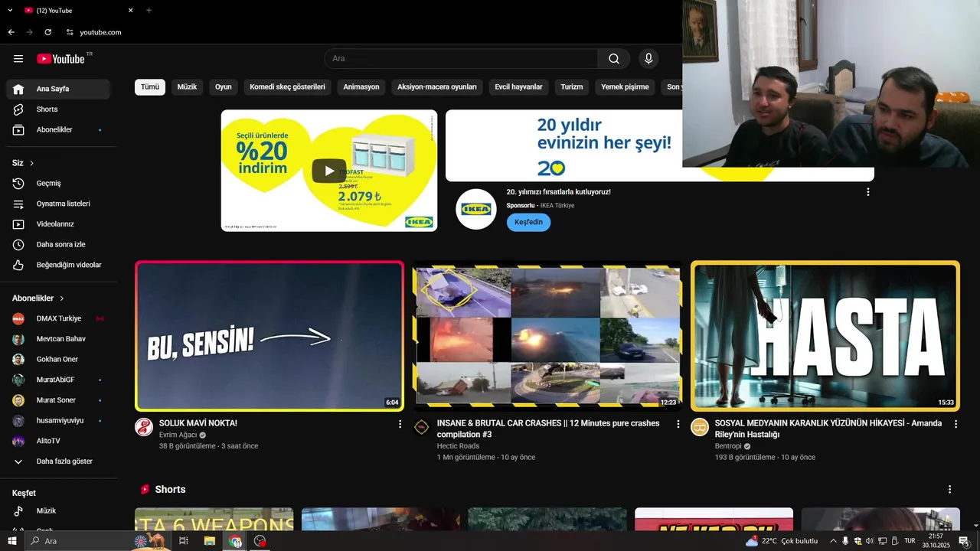Image resolution: width=980 pixels, height=551 pixels.
Task: Show hidden system tray icons
Action: tap(833, 541)
